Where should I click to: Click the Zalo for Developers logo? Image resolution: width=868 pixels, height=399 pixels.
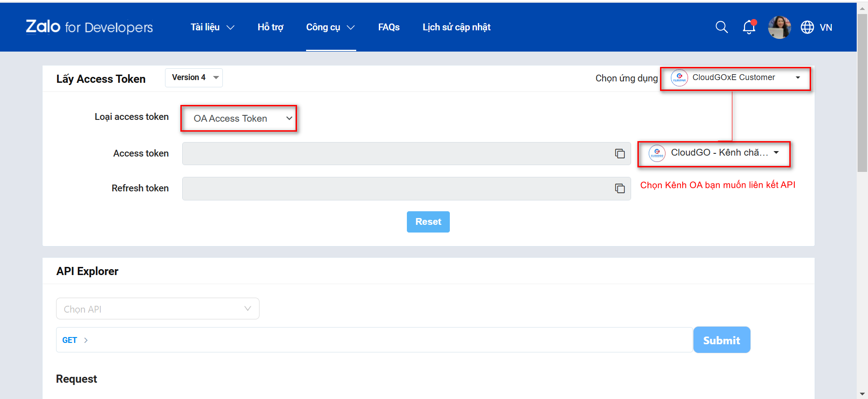click(89, 27)
